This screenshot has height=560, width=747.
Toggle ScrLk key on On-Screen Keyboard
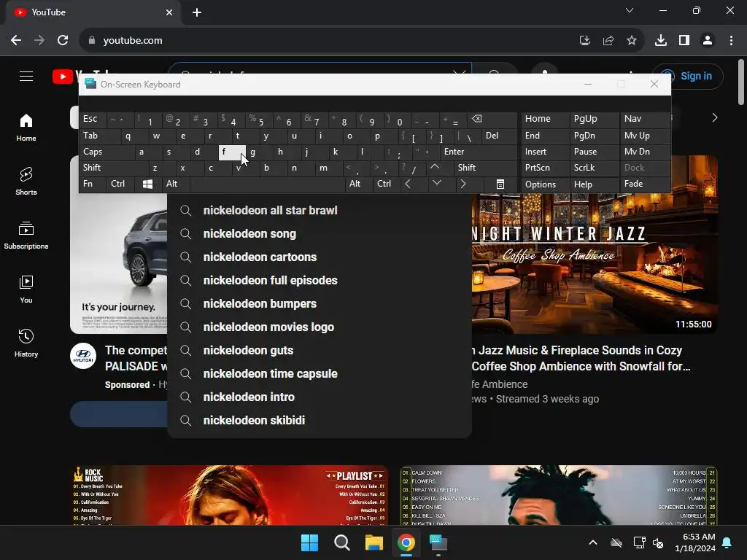(594, 168)
